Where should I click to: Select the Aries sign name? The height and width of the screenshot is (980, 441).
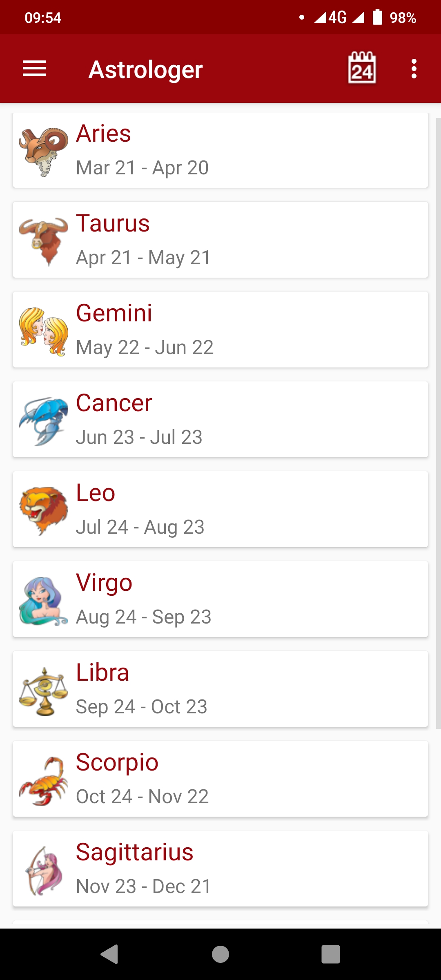coord(104,134)
